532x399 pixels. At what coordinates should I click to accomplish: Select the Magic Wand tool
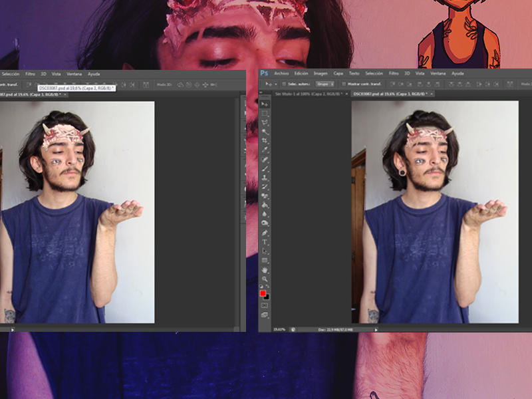coord(265,132)
